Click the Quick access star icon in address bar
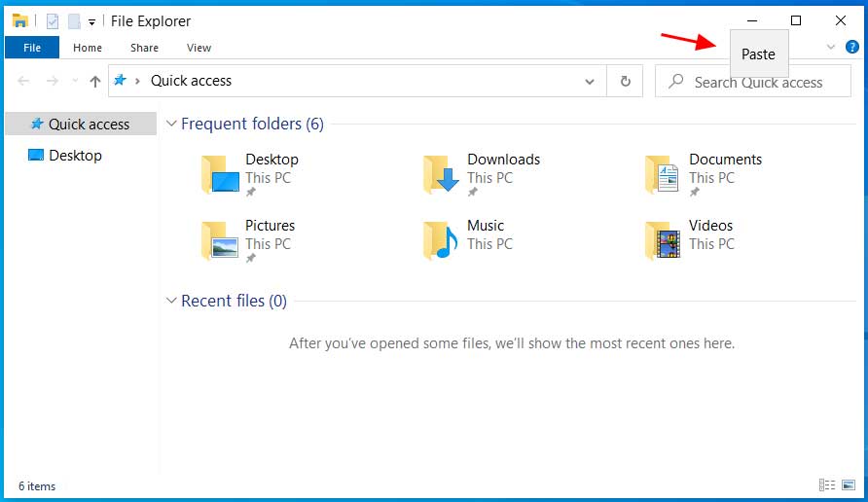Screen dimensions: 868x502 [120, 80]
